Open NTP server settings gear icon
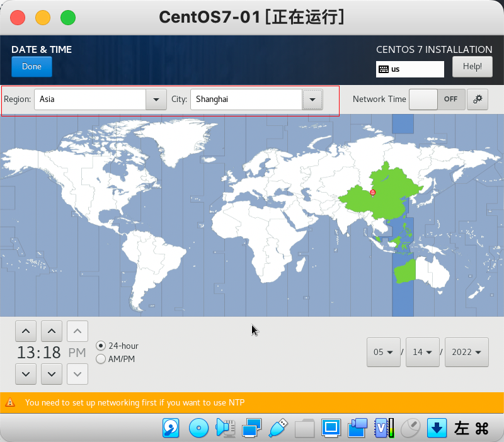Screen dimensions: 504x442 pos(478,99)
